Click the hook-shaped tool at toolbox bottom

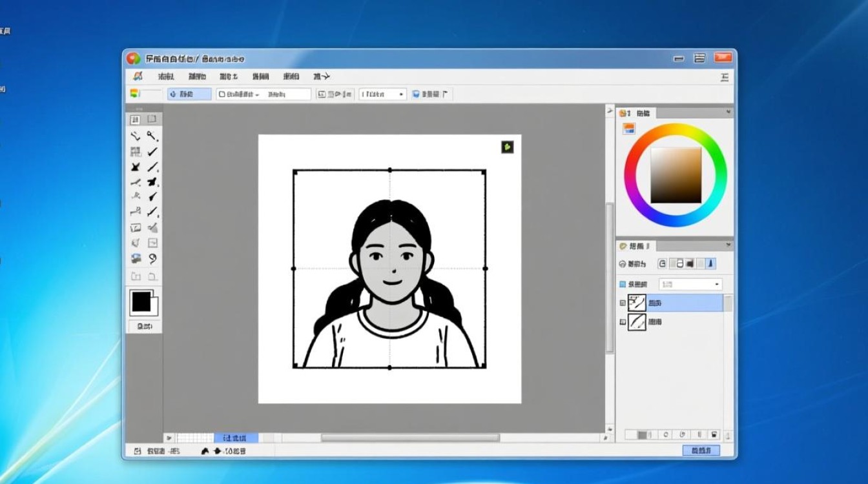coord(152,259)
